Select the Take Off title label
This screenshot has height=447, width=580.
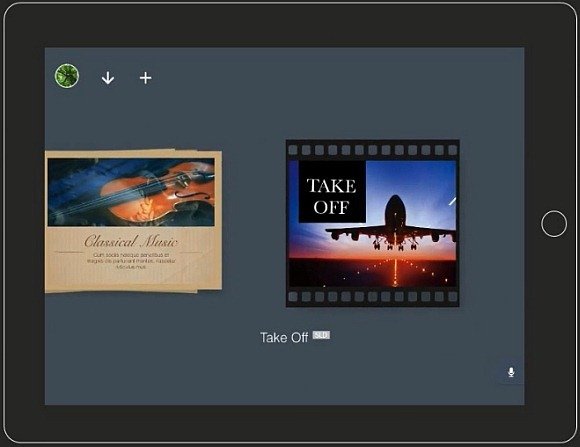pos(284,337)
